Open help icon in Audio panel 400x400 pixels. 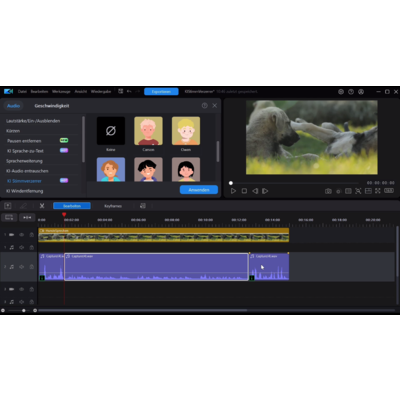[x=205, y=105]
